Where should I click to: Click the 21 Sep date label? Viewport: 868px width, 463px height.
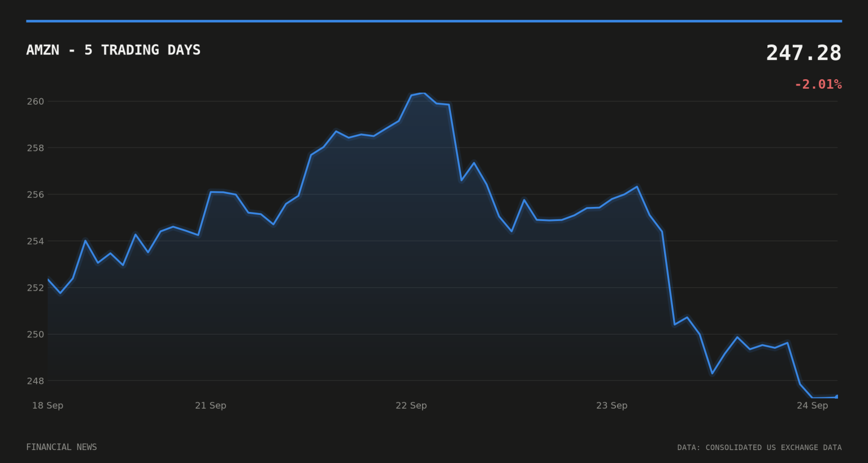[210, 405]
